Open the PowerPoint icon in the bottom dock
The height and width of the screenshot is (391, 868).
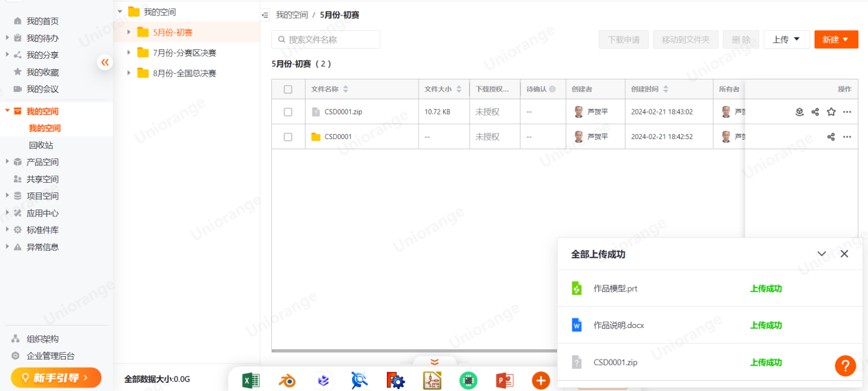(x=504, y=380)
